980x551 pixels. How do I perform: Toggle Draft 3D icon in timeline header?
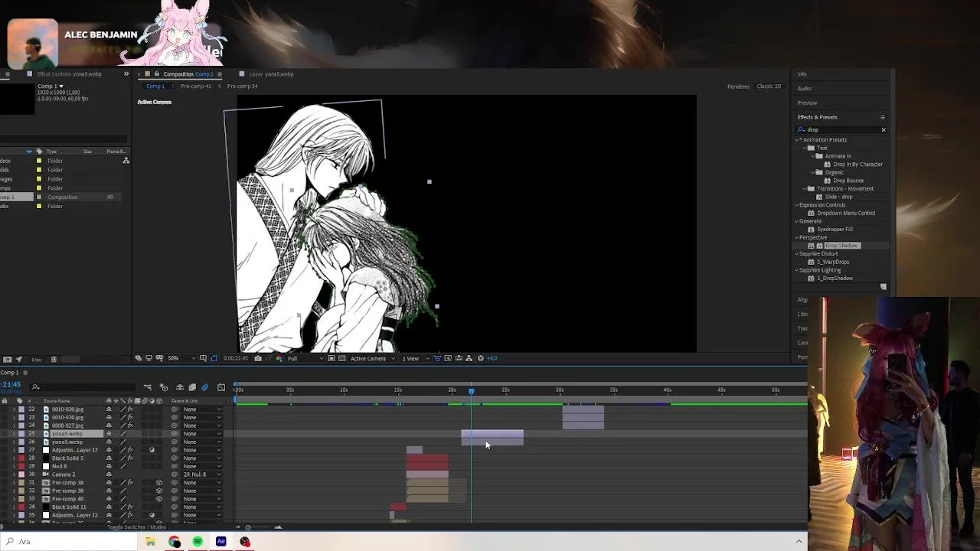tap(164, 387)
